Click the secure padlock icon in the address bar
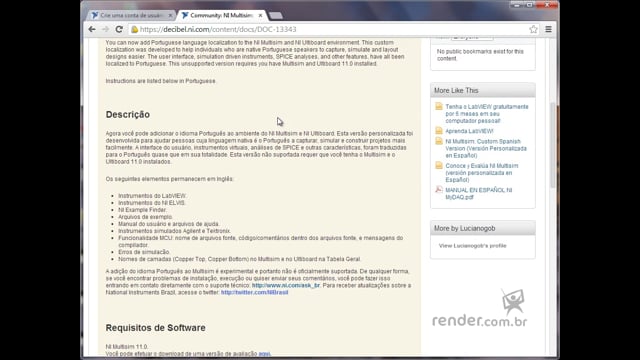640x360 pixels. pyautogui.click(x=134, y=29)
